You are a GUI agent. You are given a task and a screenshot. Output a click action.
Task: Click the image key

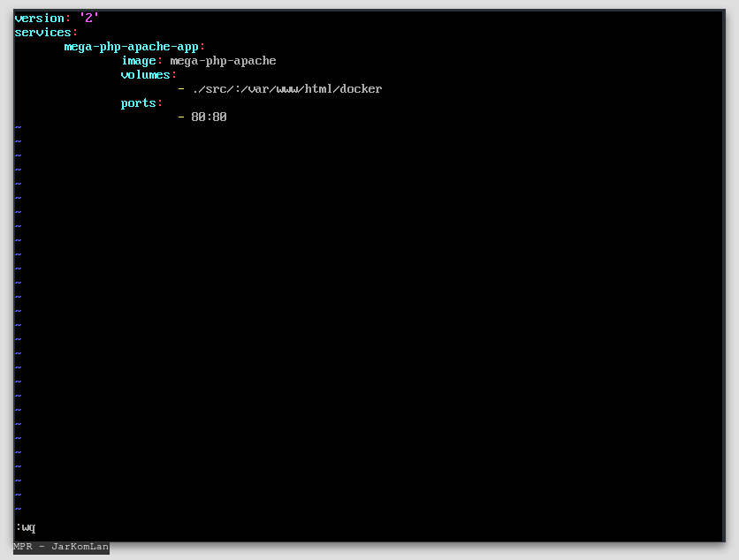tap(139, 60)
